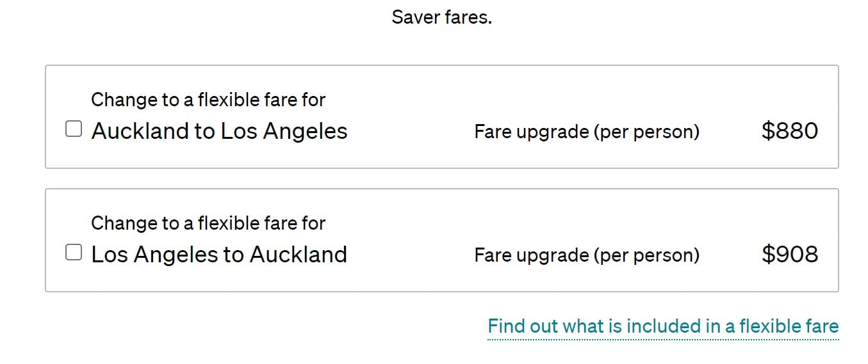Viewport: 868px width, 364px height.
Task: Click "Fare upgrade (per person)" beside $880
Action: pos(586,132)
